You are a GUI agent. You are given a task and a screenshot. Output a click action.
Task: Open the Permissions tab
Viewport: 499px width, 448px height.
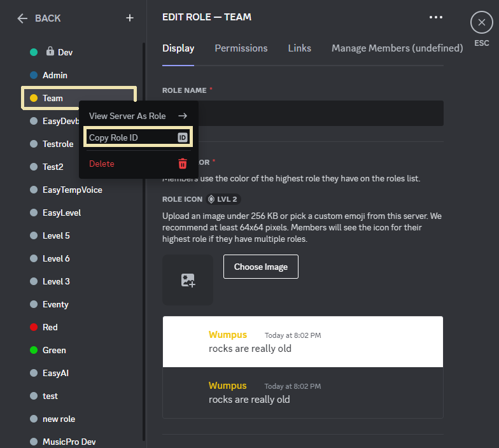[241, 48]
